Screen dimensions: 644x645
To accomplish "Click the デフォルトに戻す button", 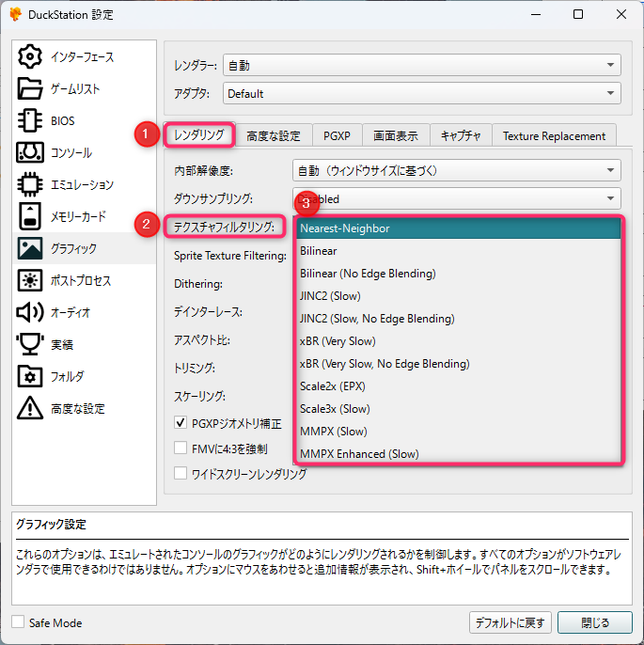I will 509,622.
